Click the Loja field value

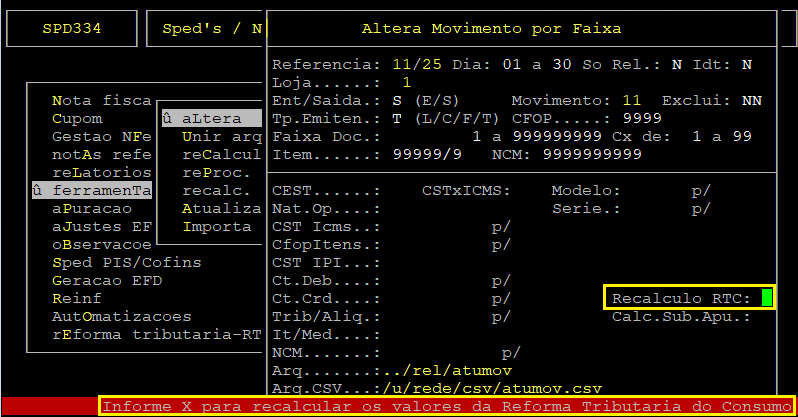click(406, 83)
